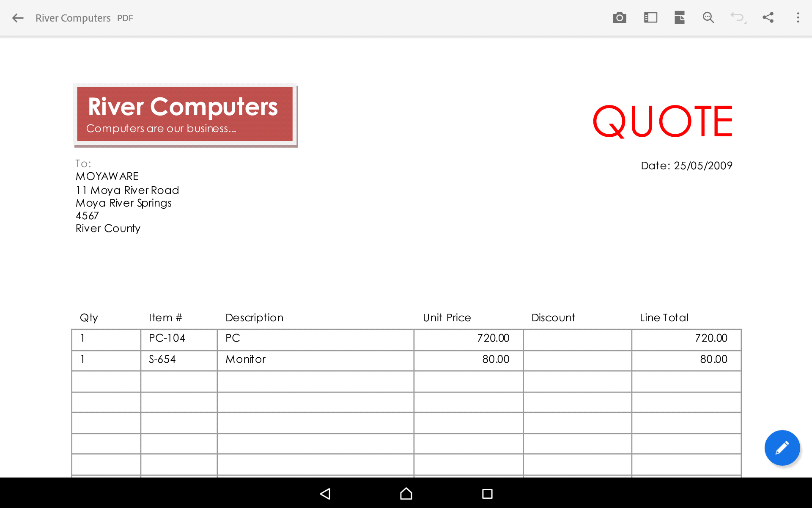Tap the blue pencil edit button

[x=782, y=448]
